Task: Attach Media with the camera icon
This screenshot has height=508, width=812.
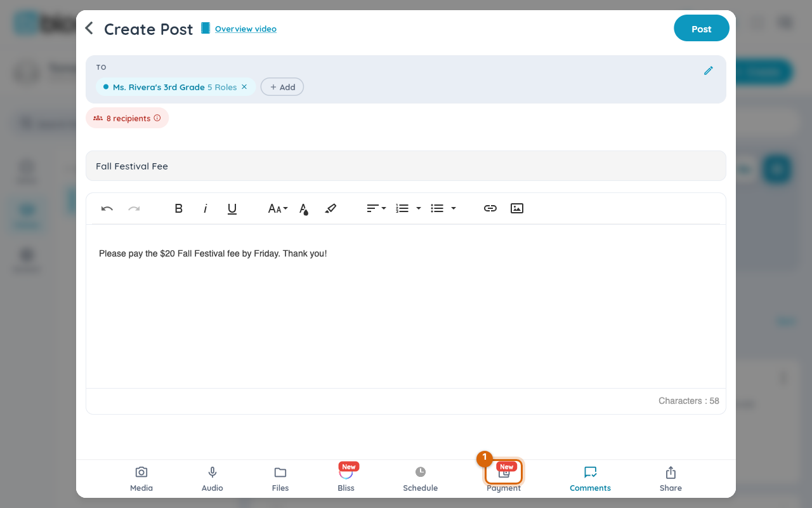Action: click(x=141, y=479)
